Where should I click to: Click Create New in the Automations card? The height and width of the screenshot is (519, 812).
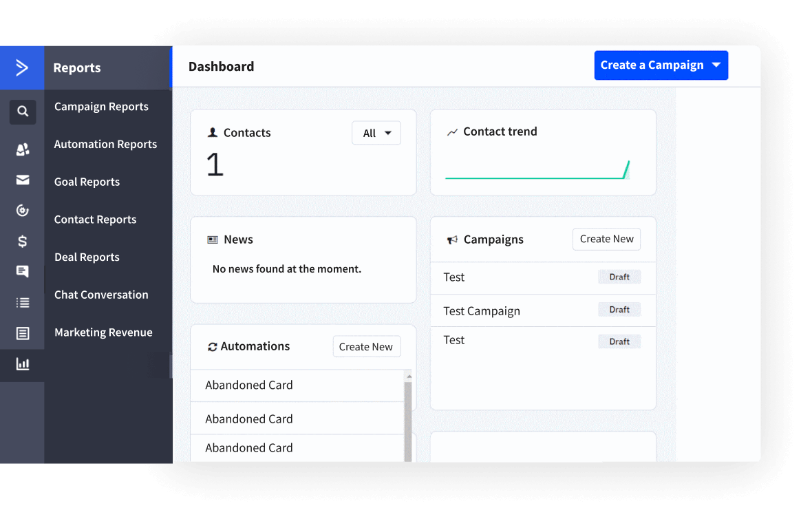pyautogui.click(x=366, y=346)
